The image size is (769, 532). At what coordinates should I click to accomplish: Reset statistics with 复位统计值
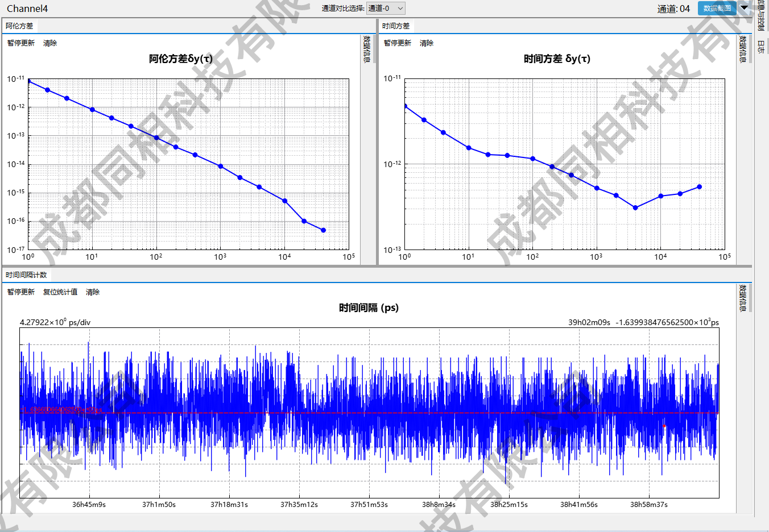pyautogui.click(x=60, y=292)
